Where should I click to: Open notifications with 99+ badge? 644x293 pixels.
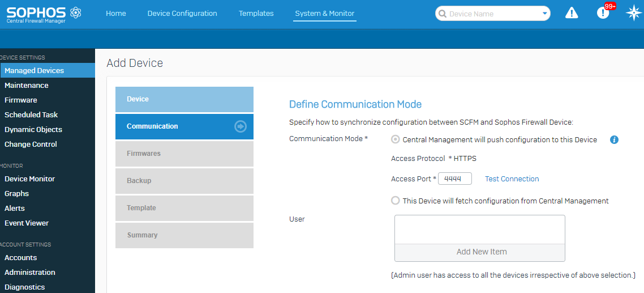[x=603, y=13]
